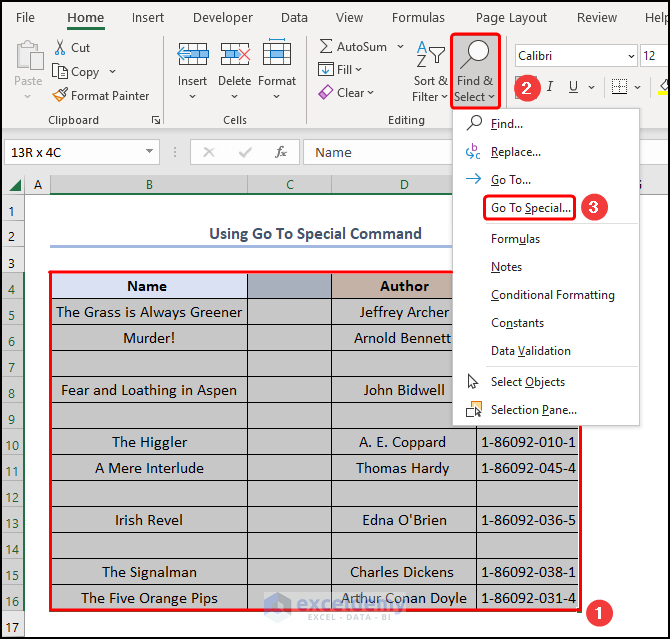The image size is (670, 639).
Task: Click the Select Objects cursor icon
Action: (472, 381)
